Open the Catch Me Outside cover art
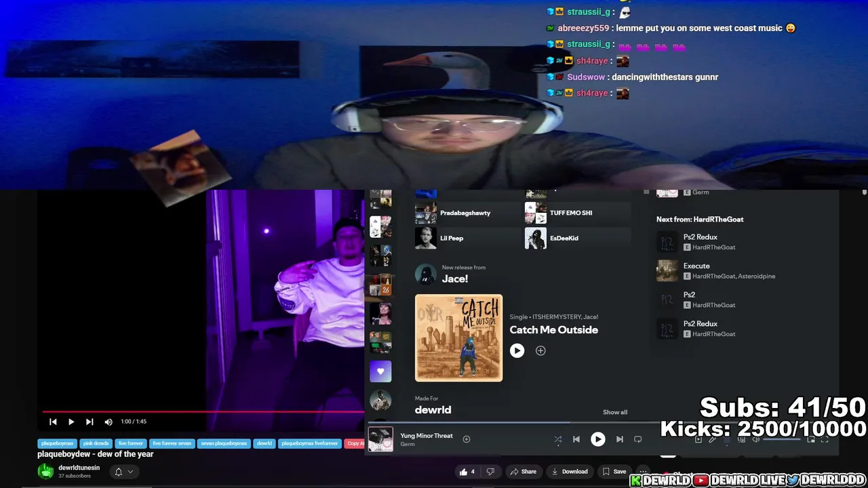The height and width of the screenshot is (488, 868). click(458, 338)
